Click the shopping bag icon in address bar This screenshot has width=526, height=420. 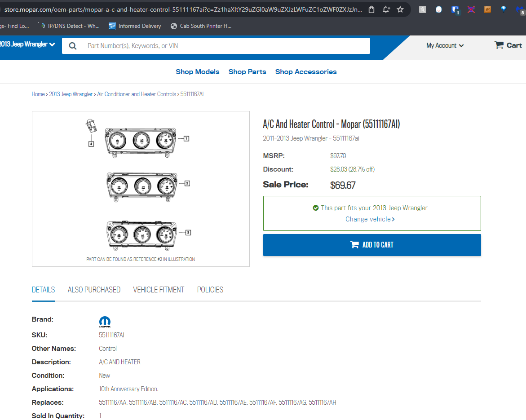(x=371, y=9)
